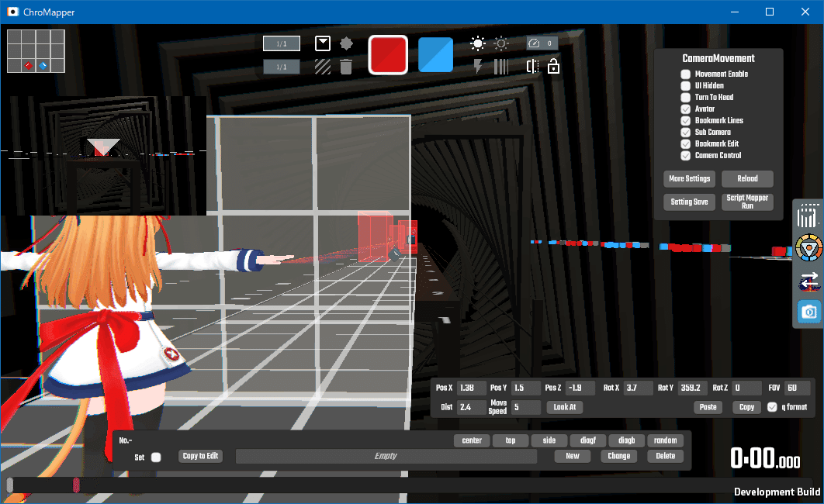The height and width of the screenshot is (504, 824).
Task: Select the wall obstacle tool
Action: 323,67
